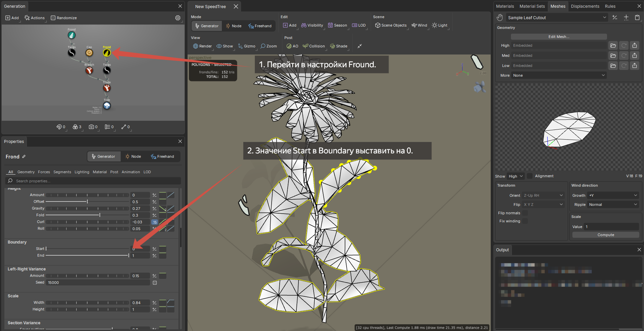
Task: Click the navigation gizmo in the viewport
Action: [x=463, y=70]
